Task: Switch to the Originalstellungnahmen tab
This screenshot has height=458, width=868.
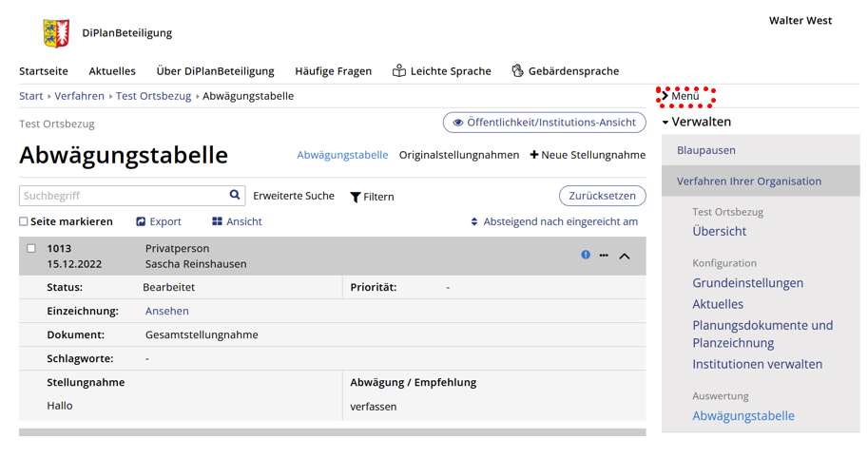Action: tap(459, 155)
